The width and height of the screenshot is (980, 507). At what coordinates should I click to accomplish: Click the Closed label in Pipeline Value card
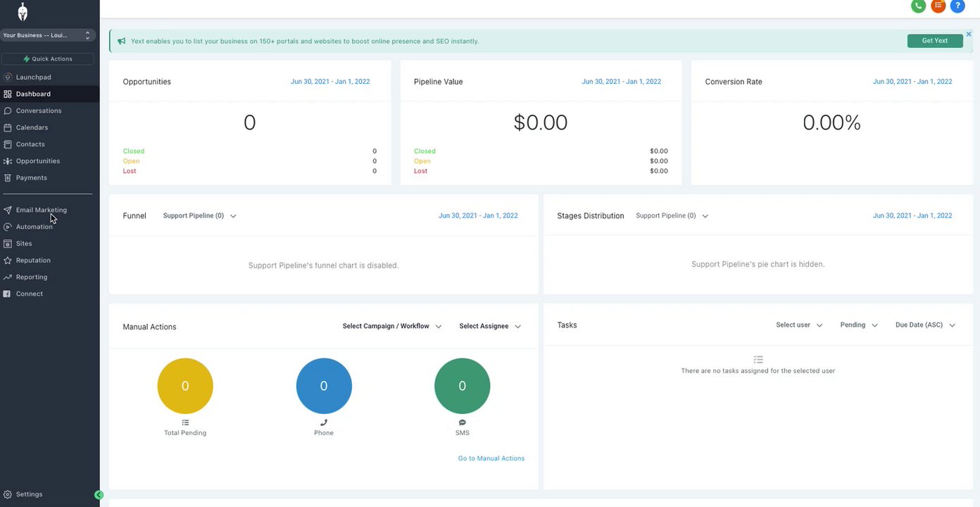point(425,151)
